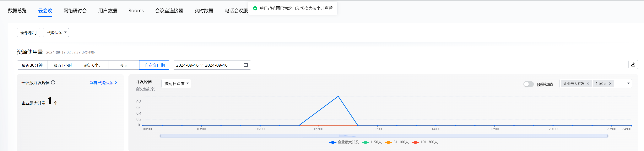Image resolution: width=644 pixels, height=151 pixels.
Task: Click the chart zoom range slider
Action: (384, 136)
